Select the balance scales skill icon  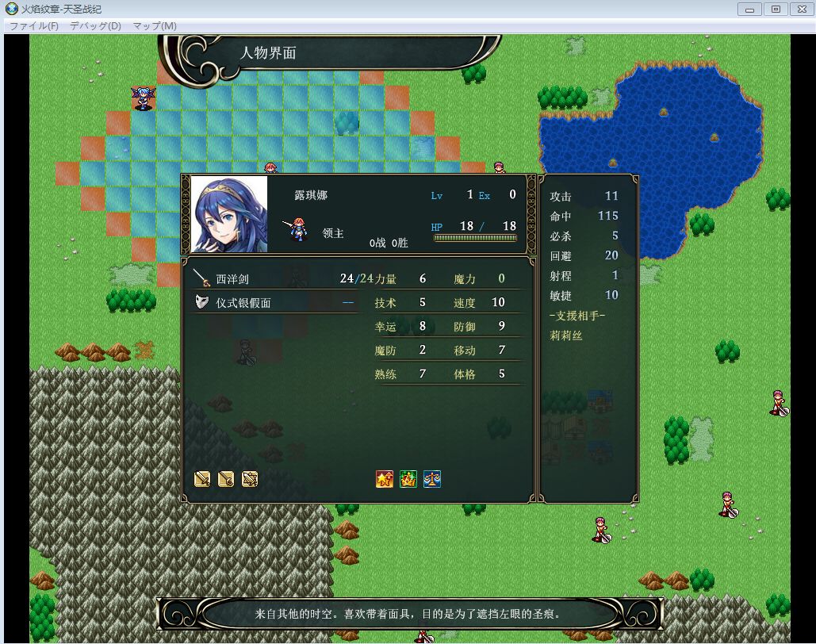click(x=432, y=479)
